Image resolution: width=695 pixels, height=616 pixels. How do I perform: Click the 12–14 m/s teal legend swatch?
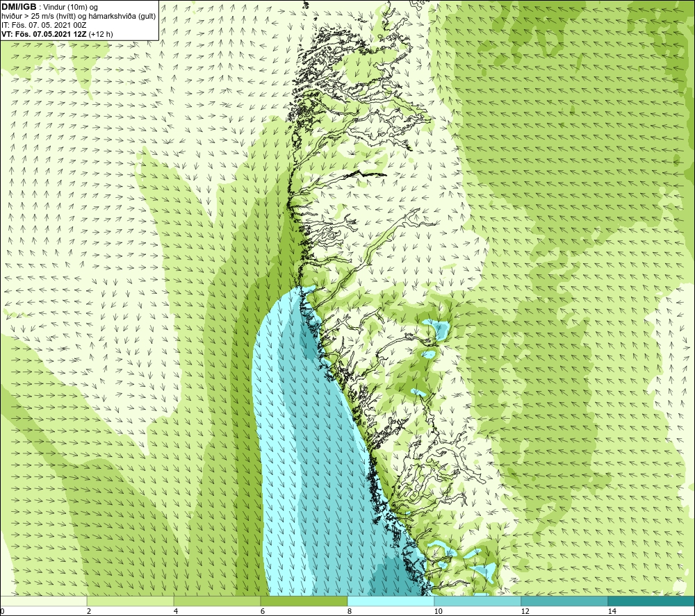(x=564, y=601)
